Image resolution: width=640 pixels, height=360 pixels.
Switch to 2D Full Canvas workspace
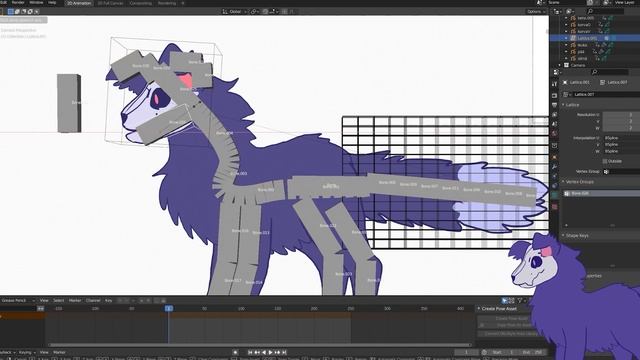[110, 3]
